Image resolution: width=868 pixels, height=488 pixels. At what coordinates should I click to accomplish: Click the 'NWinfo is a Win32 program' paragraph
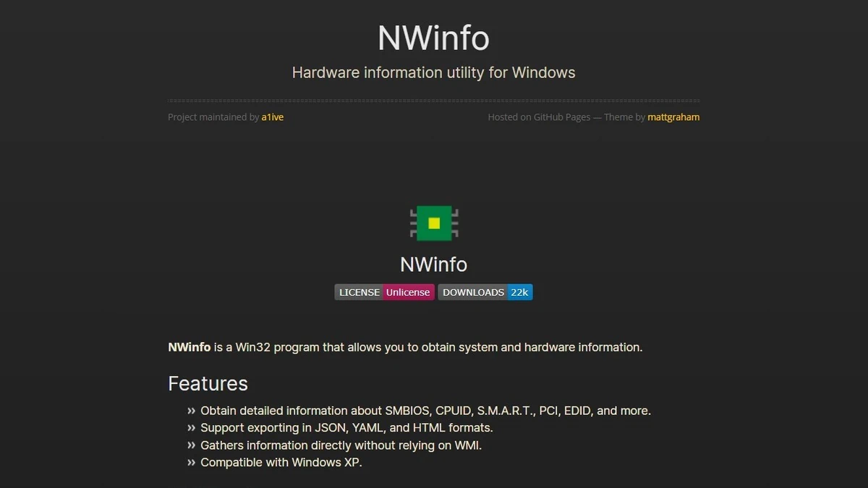point(405,347)
